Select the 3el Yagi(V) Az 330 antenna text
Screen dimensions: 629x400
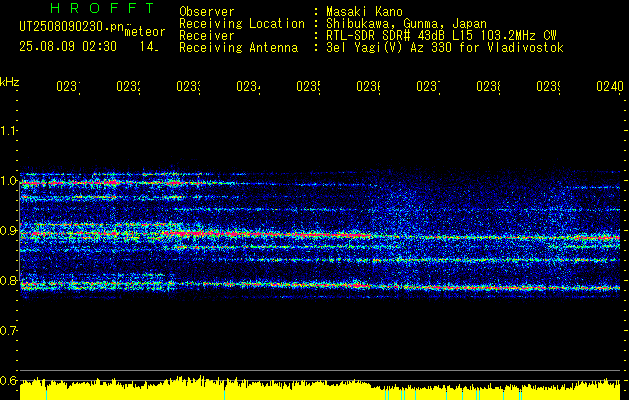pos(445,48)
